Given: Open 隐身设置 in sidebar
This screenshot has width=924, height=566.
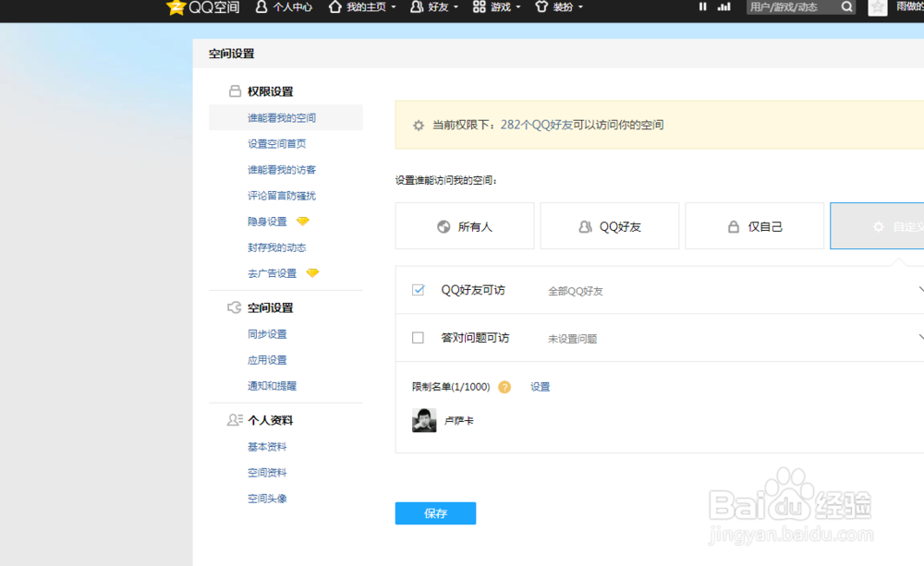Looking at the screenshot, I should tap(267, 222).
